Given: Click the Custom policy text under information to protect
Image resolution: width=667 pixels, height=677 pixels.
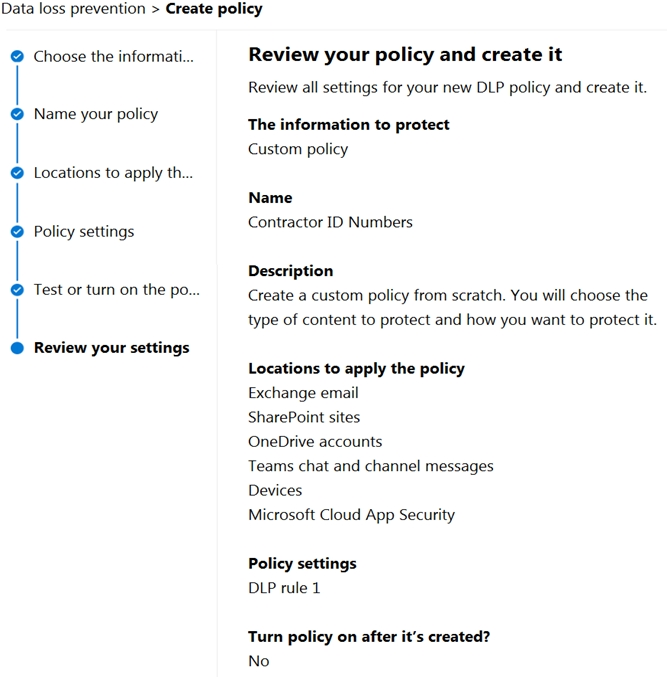Looking at the screenshot, I should click(298, 149).
